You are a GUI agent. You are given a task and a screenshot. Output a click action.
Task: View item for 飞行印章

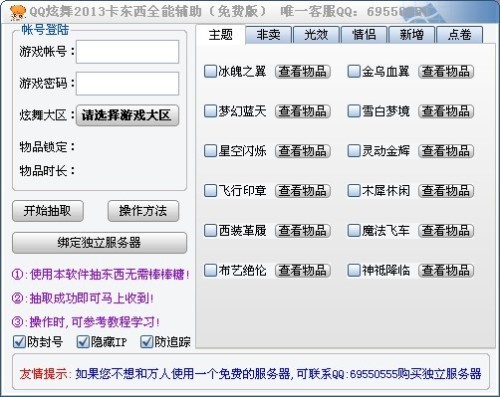pyautogui.click(x=303, y=191)
